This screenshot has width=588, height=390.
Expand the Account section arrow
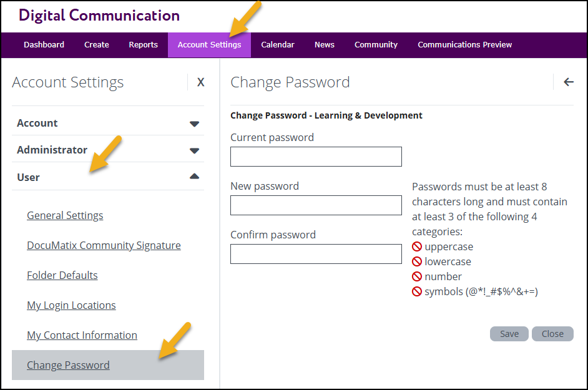pos(194,124)
